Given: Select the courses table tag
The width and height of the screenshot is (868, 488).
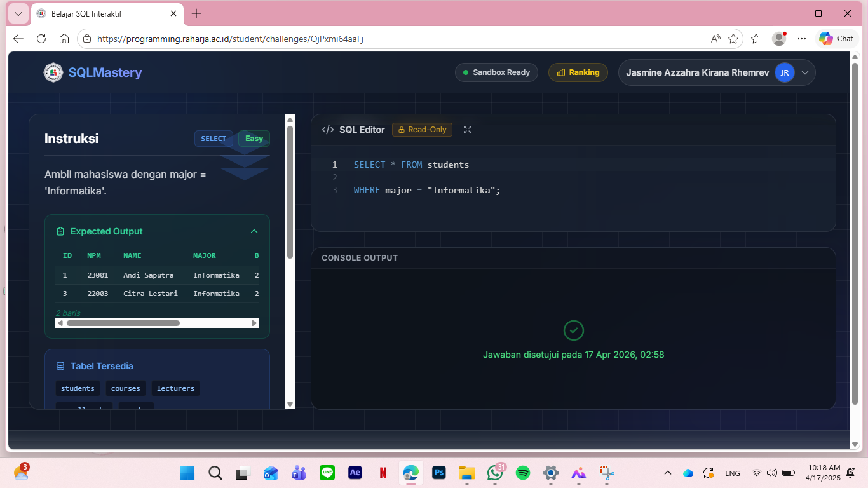Looking at the screenshot, I should (125, 388).
